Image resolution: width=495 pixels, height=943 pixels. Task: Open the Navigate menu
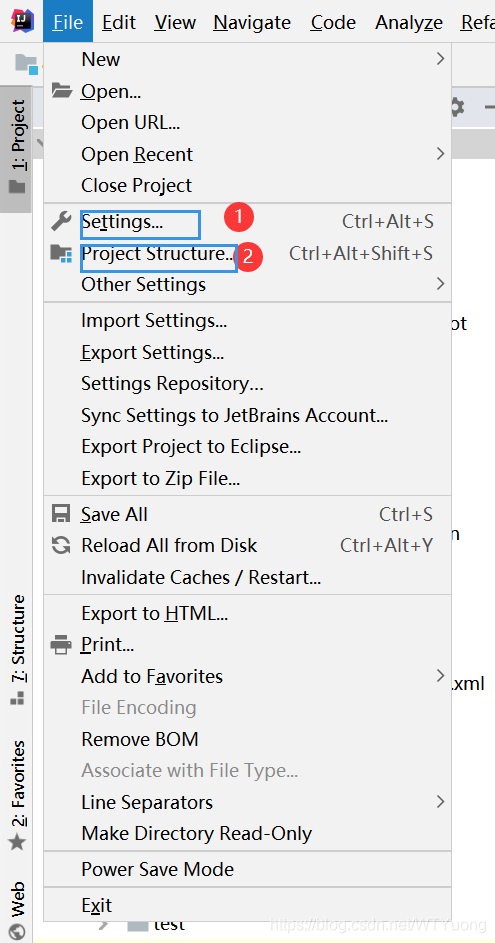[252, 22]
